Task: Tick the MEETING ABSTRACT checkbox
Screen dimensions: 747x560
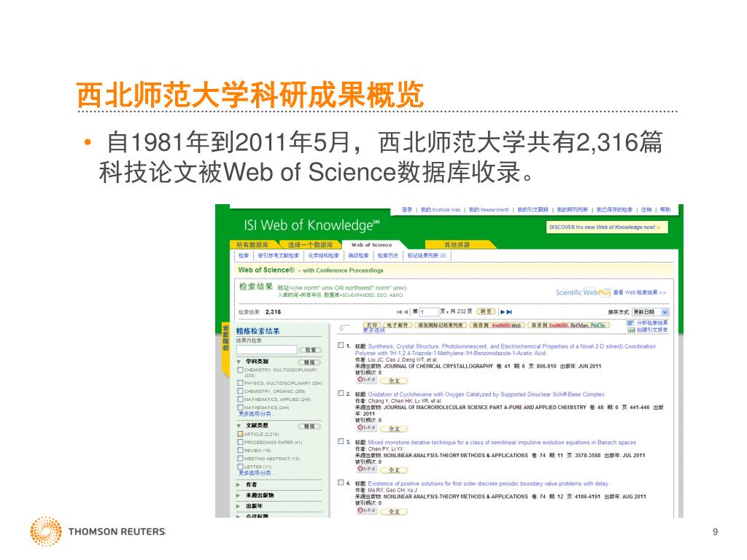Action: click(240, 458)
